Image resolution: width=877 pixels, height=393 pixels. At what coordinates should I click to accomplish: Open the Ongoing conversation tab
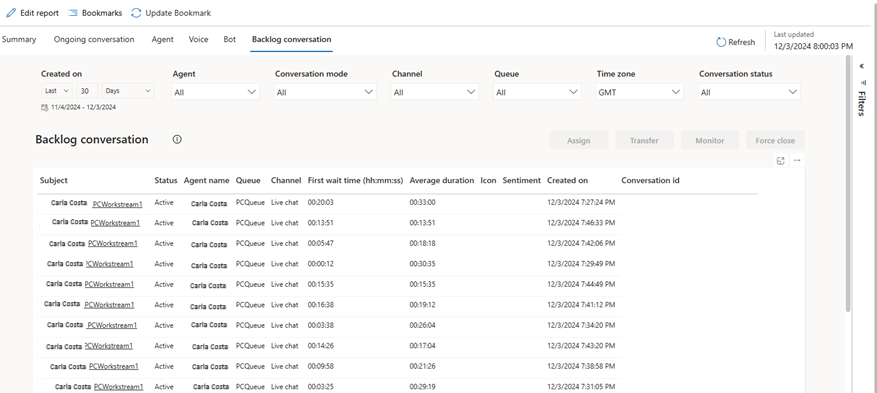tap(94, 40)
